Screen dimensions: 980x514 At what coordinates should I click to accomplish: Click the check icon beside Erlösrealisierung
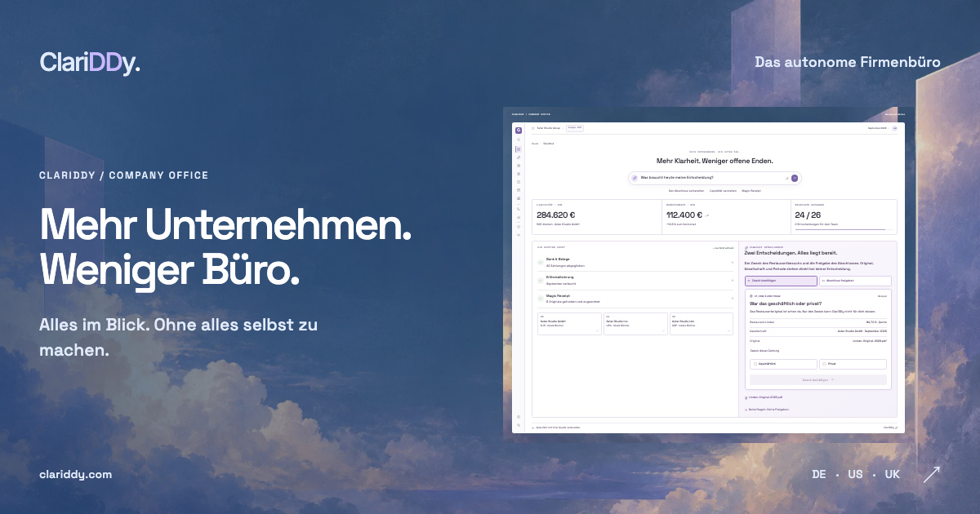tap(541, 280)
